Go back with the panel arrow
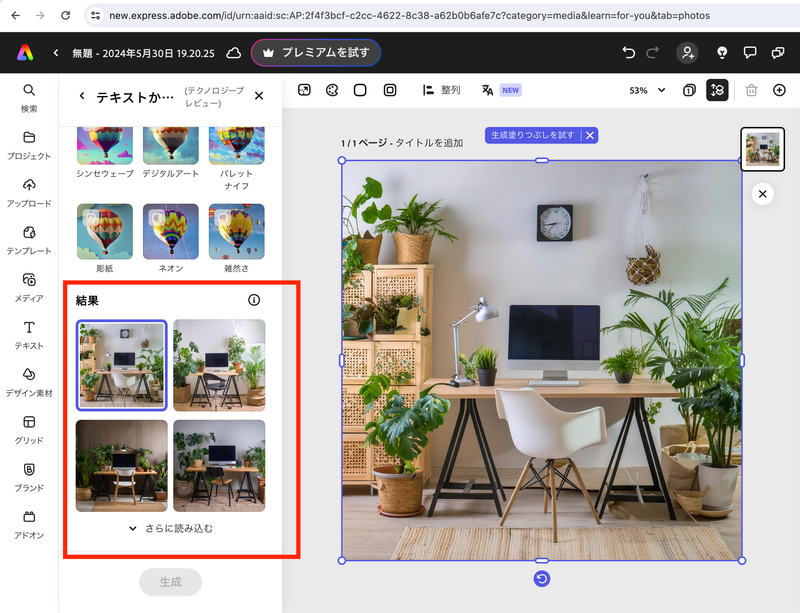The height and width of the screenshot is (613, 800). tap(80, 94)
